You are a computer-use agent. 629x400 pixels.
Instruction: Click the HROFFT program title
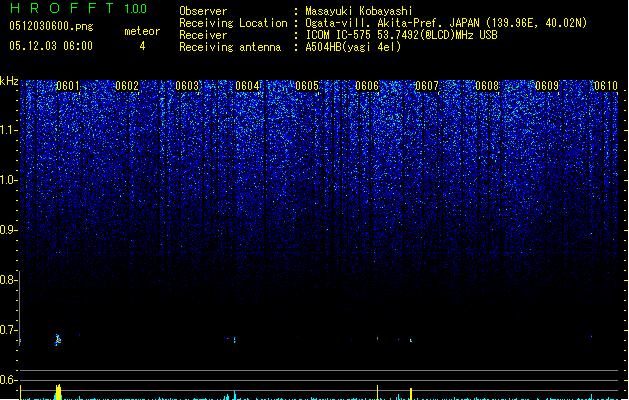coord(62,8)
